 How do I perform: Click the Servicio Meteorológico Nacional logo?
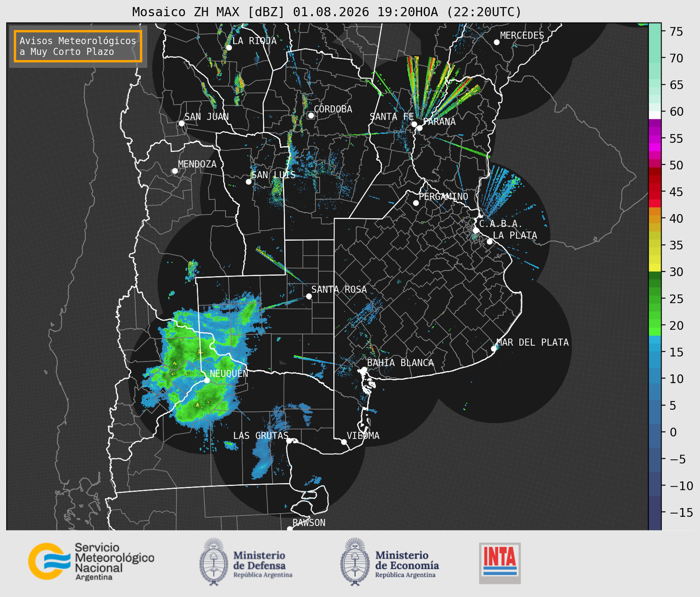tap(91, 561)
